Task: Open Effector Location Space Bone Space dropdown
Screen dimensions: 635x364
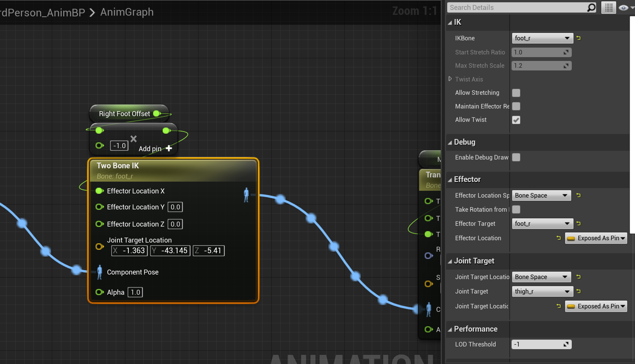Action: (541, 195)
